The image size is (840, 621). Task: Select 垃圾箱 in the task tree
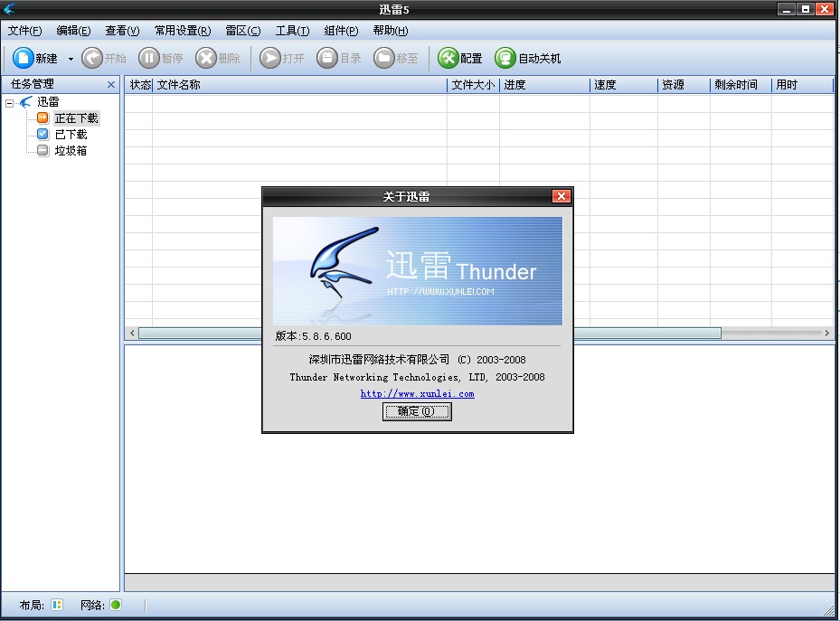coord(71,150)
